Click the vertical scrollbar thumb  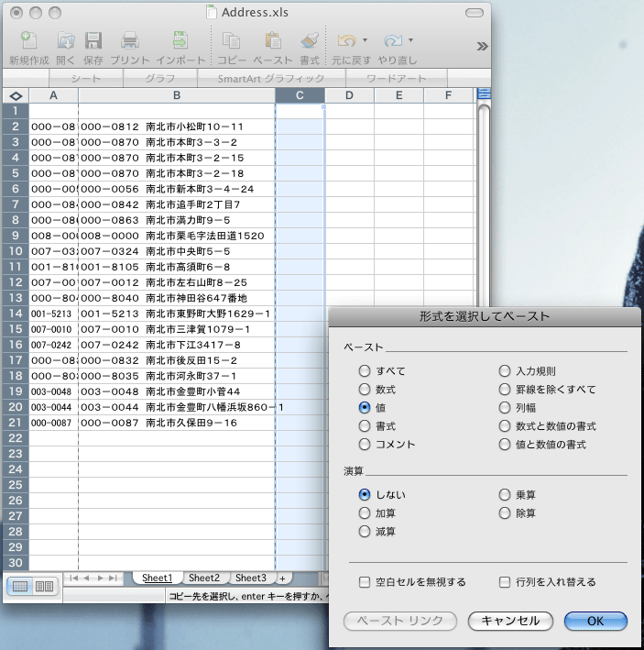tap(484, 207)
